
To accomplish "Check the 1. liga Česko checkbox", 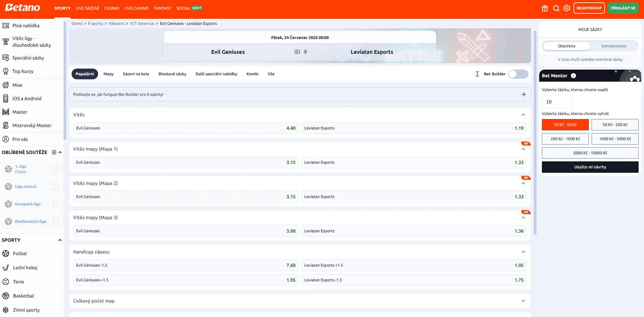I will (x=55, y=169).
